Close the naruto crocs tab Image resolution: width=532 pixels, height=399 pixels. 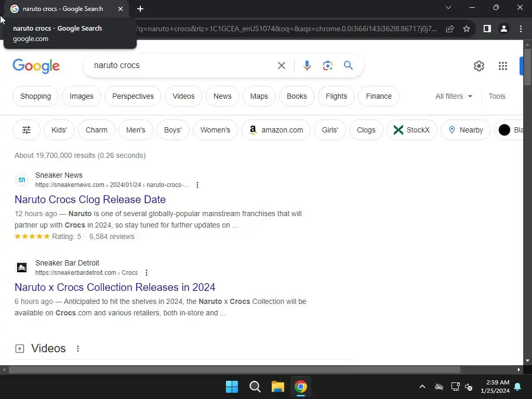121,9
